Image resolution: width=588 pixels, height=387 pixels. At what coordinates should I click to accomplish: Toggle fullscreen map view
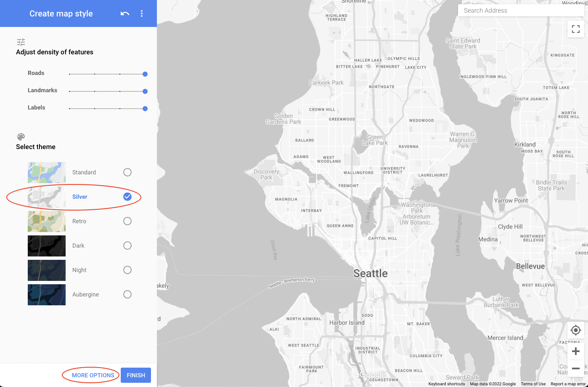pos(575,29)
